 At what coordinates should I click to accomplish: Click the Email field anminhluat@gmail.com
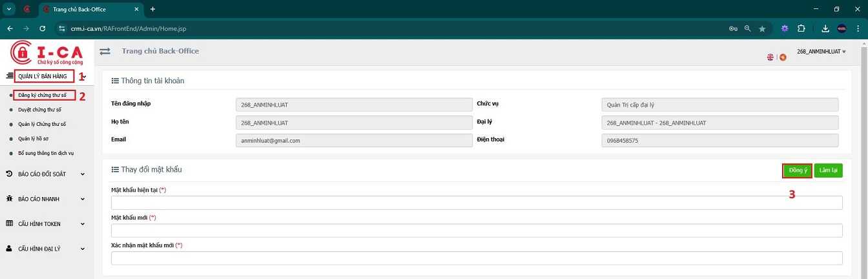point(354,140)
